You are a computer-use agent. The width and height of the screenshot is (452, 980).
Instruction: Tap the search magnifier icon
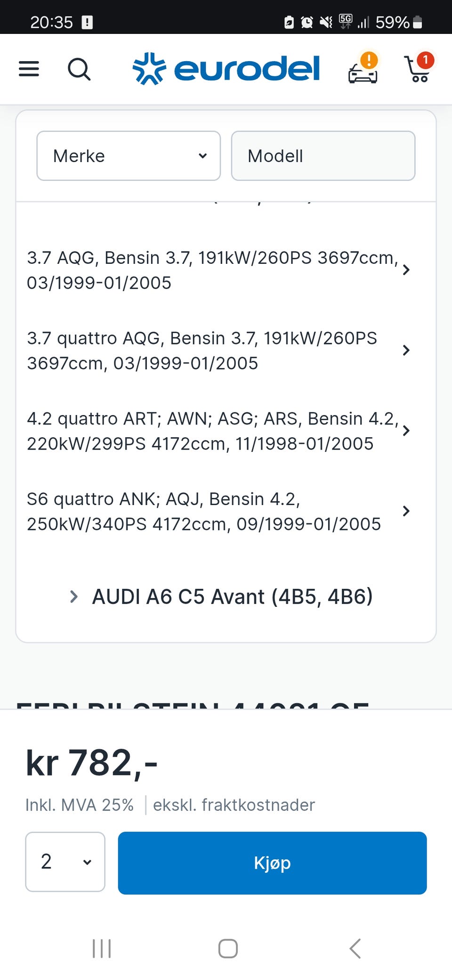[x=79, y=70]
